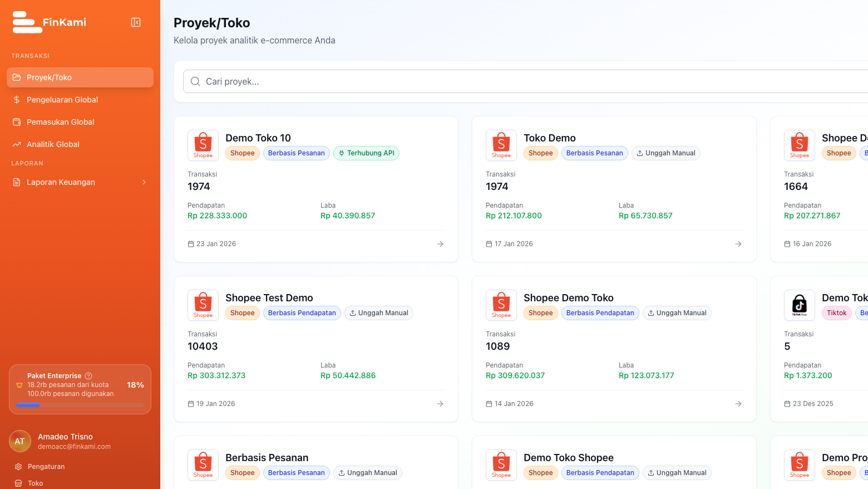This screenshot has height=489, width=868.
Task: Click the Paket Enterprise help icon
Action: [88, 376]
